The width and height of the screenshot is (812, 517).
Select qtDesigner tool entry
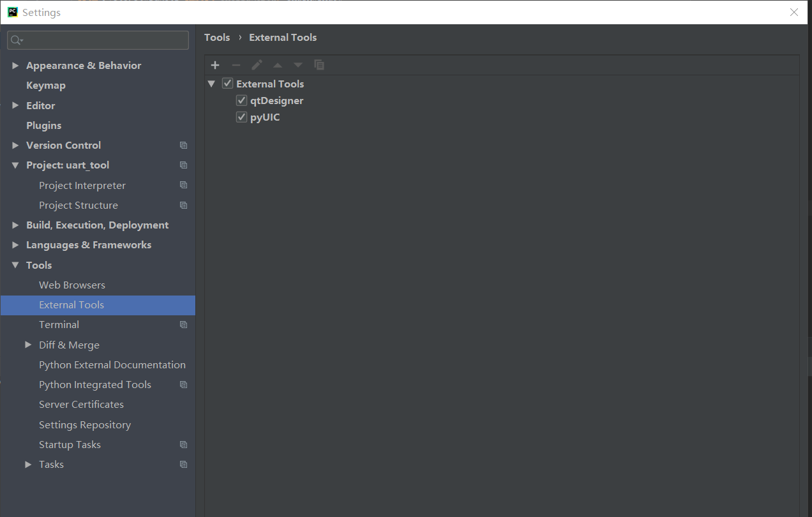[x=276, y=100]
